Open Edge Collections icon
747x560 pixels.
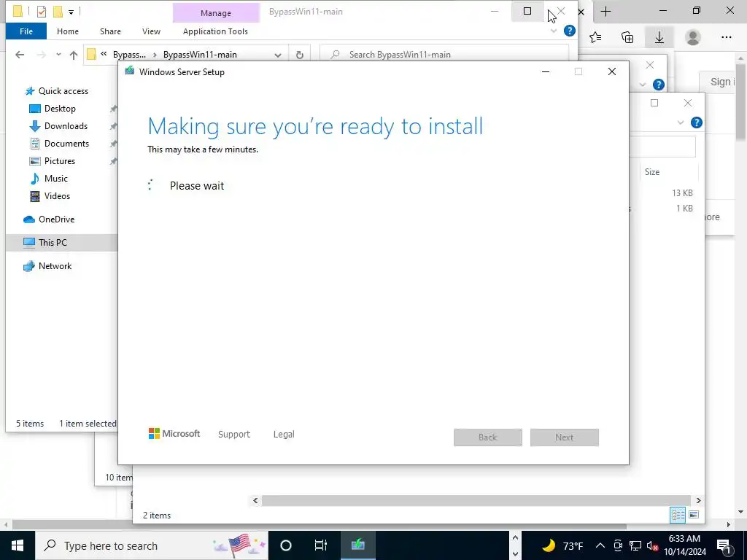[x=627, y=38]
